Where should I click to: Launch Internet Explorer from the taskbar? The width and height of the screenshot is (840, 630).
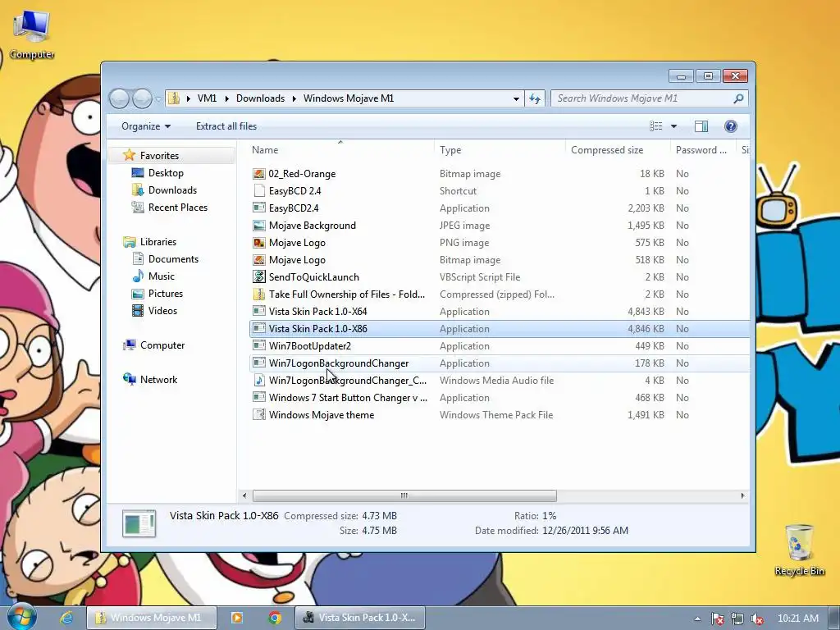(x=66, y=618)
